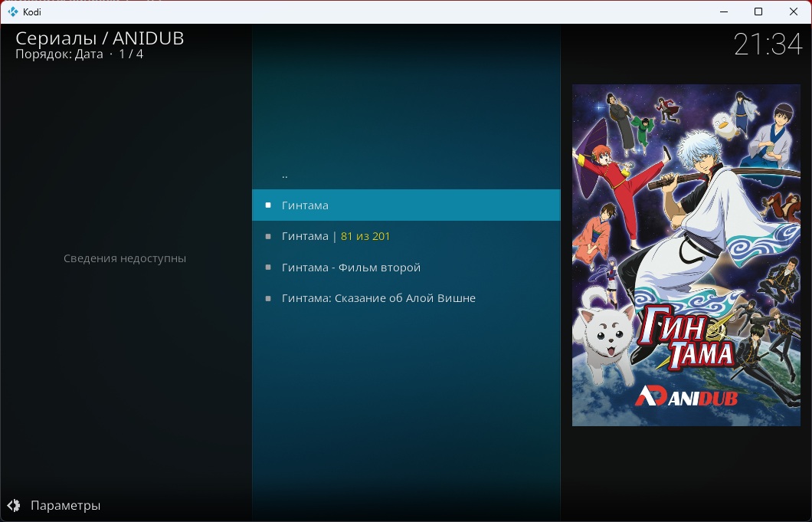
Task: Click the Гинтама ANIDUB poster thumbnail
Action: coord(686,255)
